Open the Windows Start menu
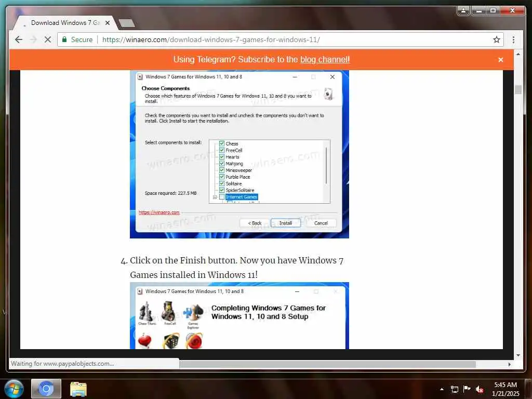The height and width of the screenshot is (399, 532). click(x=14, y=389)
